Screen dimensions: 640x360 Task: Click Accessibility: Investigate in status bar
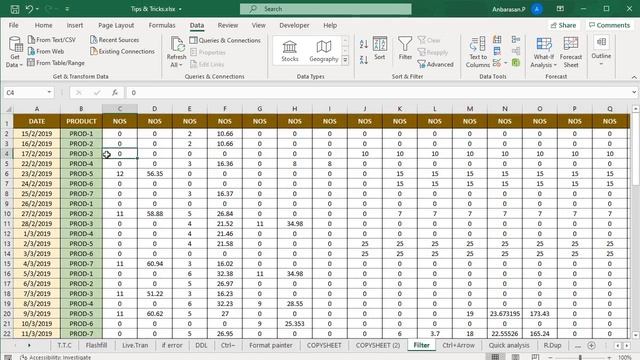click(x=55, y=357)
